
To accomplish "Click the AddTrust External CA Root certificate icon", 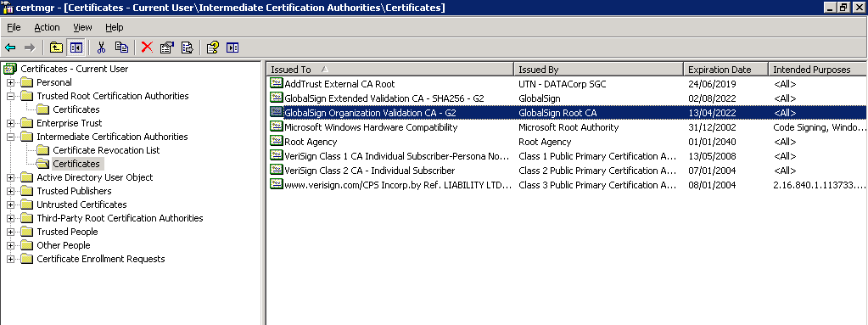I will tap(276, 84).
